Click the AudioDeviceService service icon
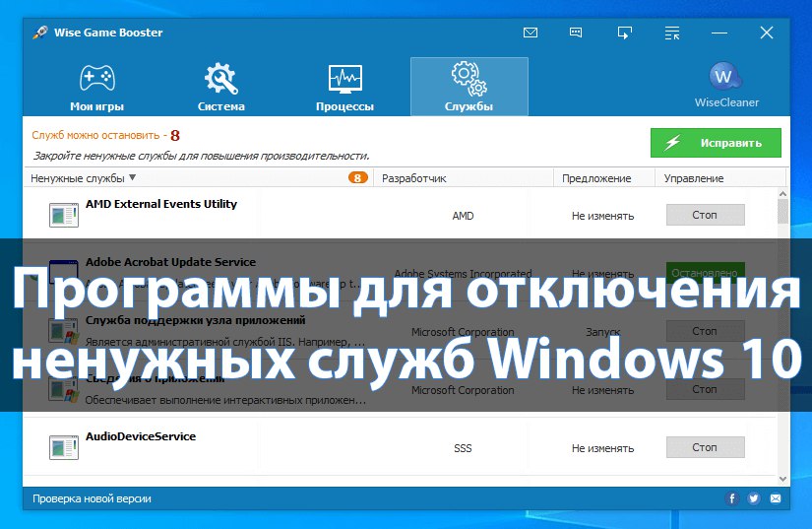 point(64,448)
